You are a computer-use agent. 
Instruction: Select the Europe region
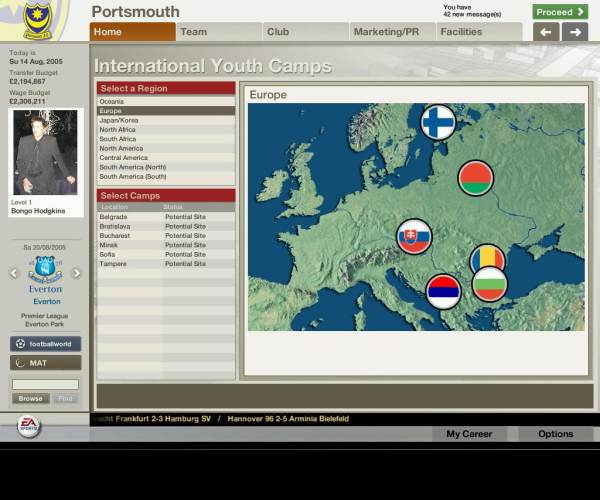[x=166, y=111]
